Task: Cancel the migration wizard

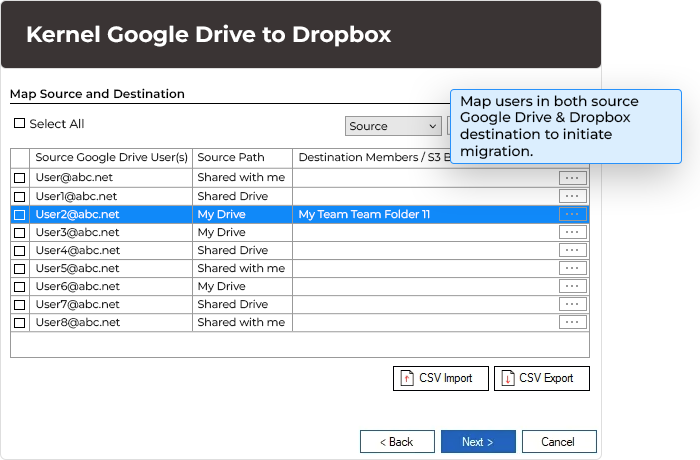Action: tap(559, 442)
